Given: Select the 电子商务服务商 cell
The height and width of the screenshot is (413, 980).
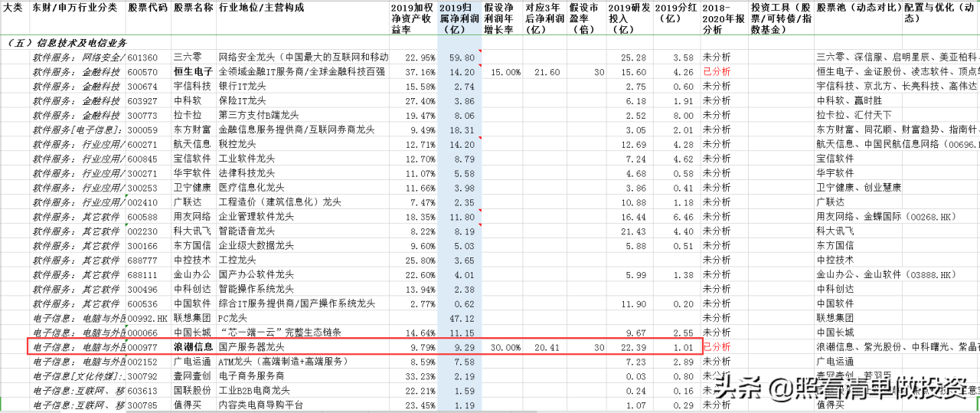Looking at the screenshot, I should coord(253,375).
